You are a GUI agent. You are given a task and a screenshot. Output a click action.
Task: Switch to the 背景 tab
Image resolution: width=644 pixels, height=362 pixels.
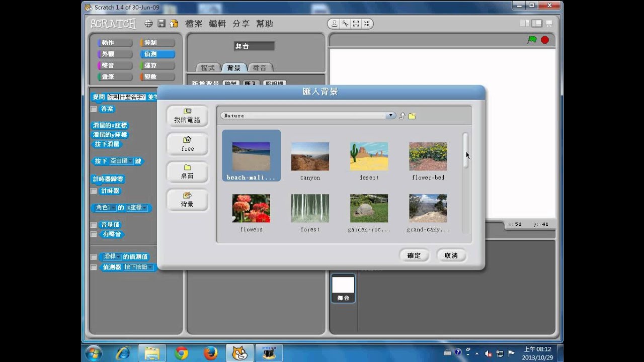[234, 68]
